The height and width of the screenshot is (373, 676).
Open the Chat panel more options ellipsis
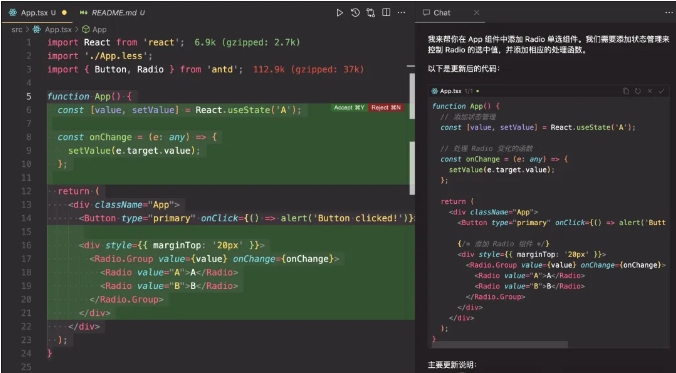pyautogui.click(x=669, y=13)
